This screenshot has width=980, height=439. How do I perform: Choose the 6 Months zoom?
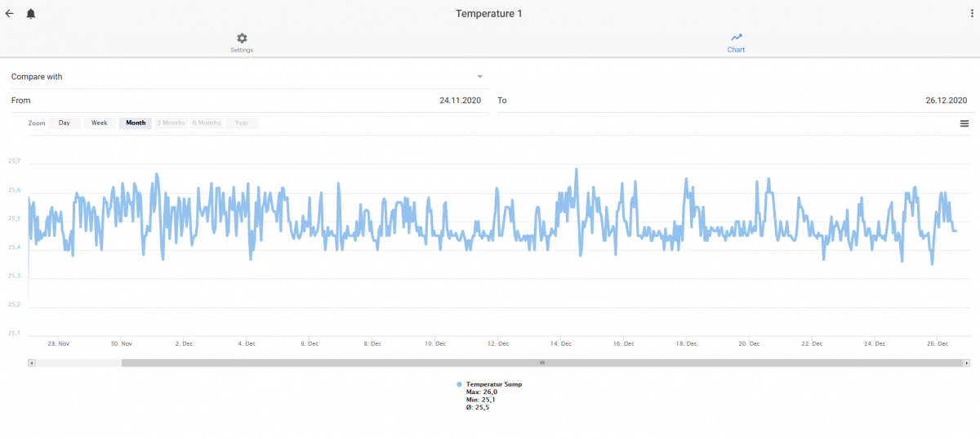click(x=207, y=123)
